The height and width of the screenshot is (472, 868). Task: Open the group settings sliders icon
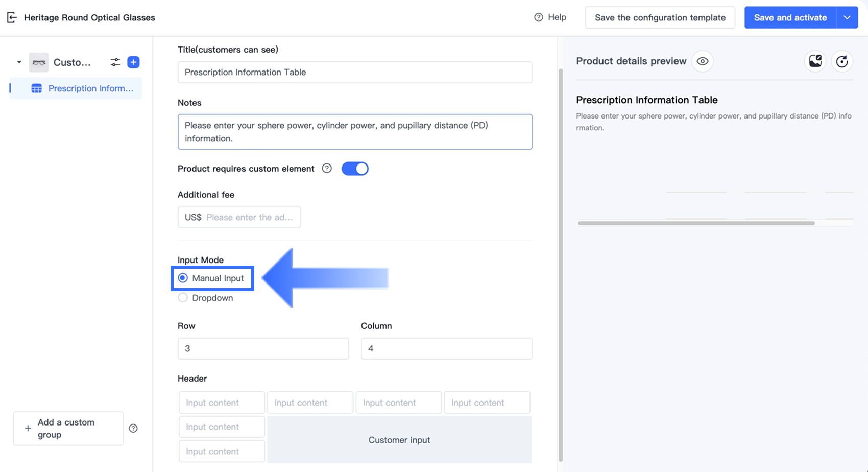[115, 62]
